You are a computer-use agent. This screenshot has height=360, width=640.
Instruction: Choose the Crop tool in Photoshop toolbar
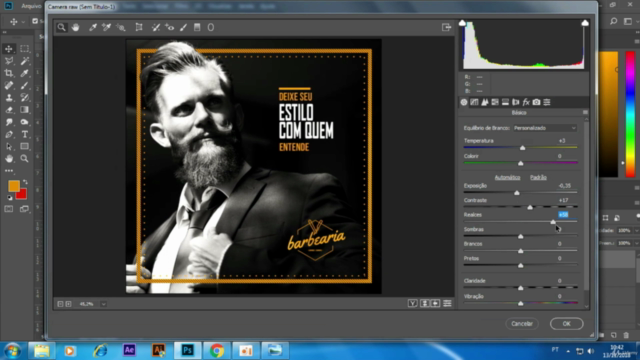(9, 73)
